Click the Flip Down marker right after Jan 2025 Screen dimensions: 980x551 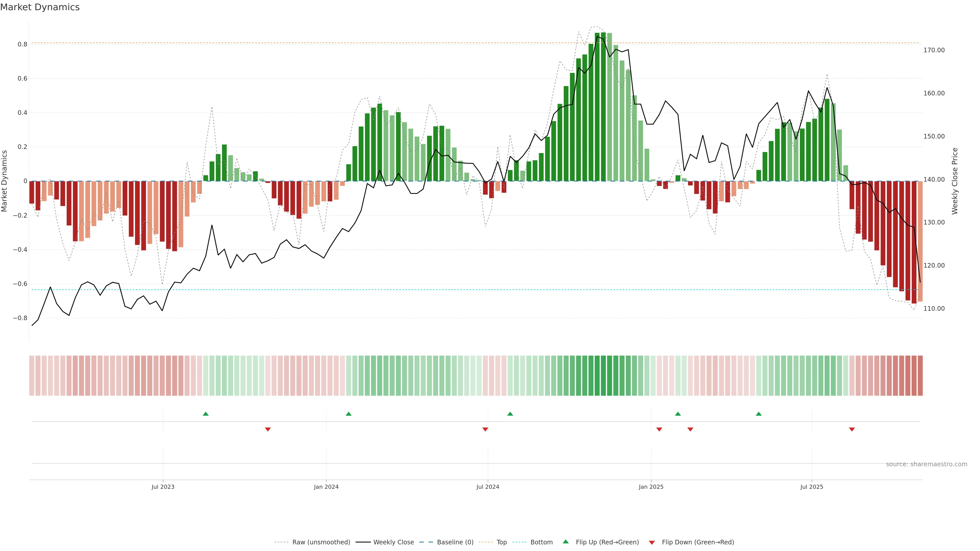[659, 429]
